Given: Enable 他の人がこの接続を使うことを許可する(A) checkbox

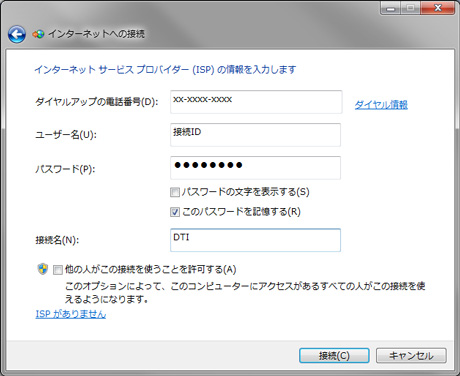Looking at the screenshot, I should click(58, 270).
